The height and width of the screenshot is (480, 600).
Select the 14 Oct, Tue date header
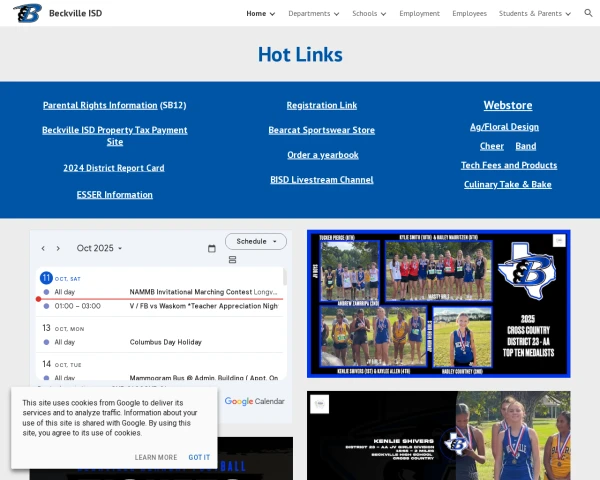pyautogui.click(x=62, y=364)
